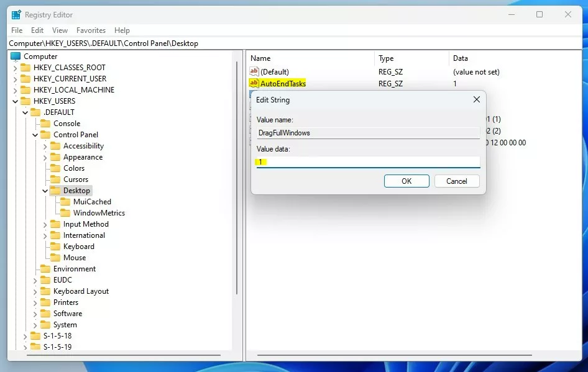
Task: Expand the HKEY_CURRENT_USER hive
Action: point(15,79)
